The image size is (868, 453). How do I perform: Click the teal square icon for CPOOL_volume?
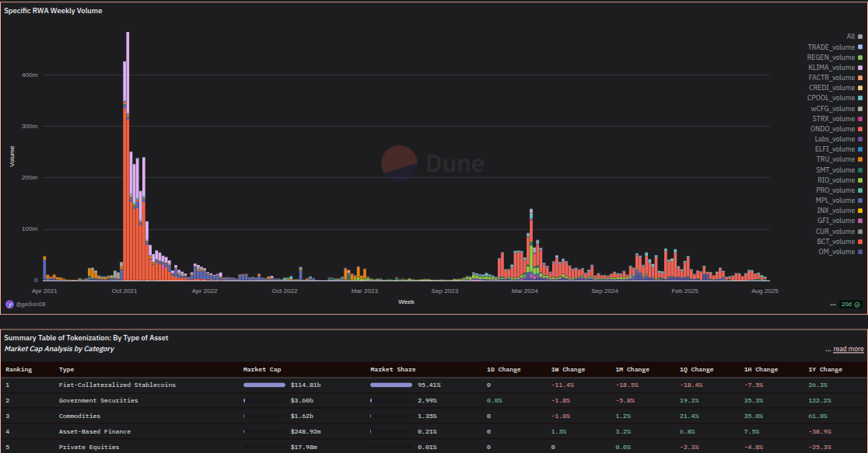859,98
